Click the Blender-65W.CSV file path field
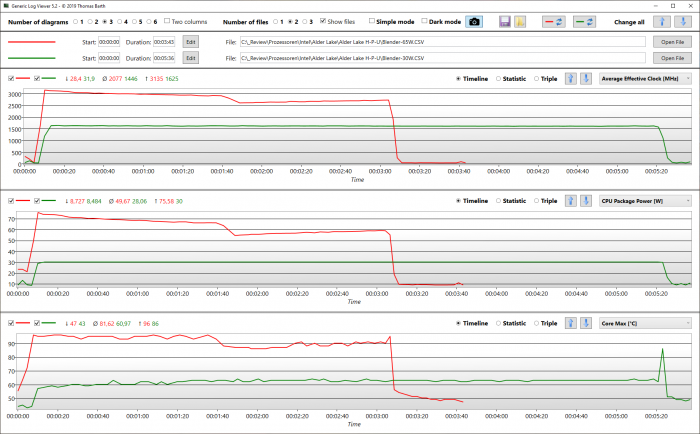This screenshot has height=434, width=700. pyautogui.click(x=443, y=42)
